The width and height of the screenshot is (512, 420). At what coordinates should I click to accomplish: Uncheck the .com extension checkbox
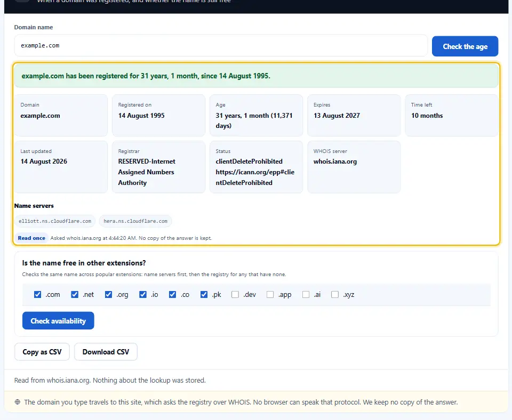[37, 294]
